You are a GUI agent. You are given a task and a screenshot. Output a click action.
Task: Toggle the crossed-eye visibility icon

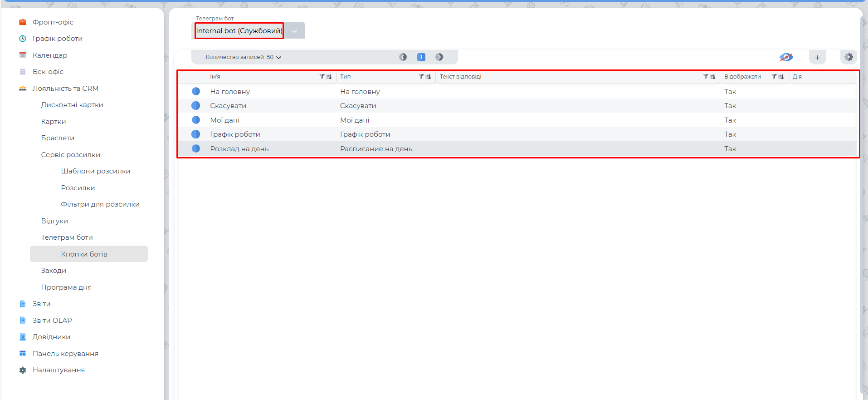tap(786, 57)
